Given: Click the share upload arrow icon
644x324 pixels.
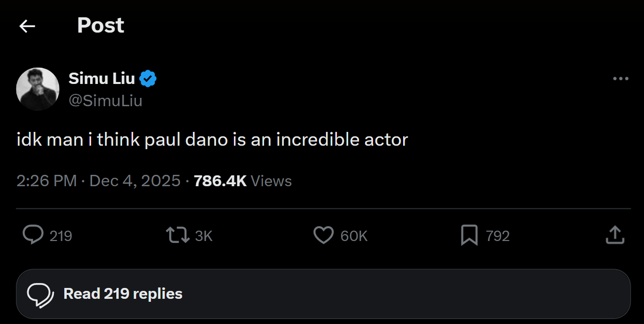Looking at the screenshot, I should pyautogui.click(x=615, y=235).
